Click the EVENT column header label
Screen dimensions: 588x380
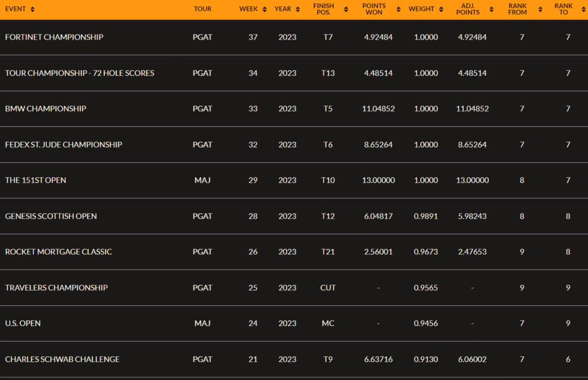click(x=16, y=9)
